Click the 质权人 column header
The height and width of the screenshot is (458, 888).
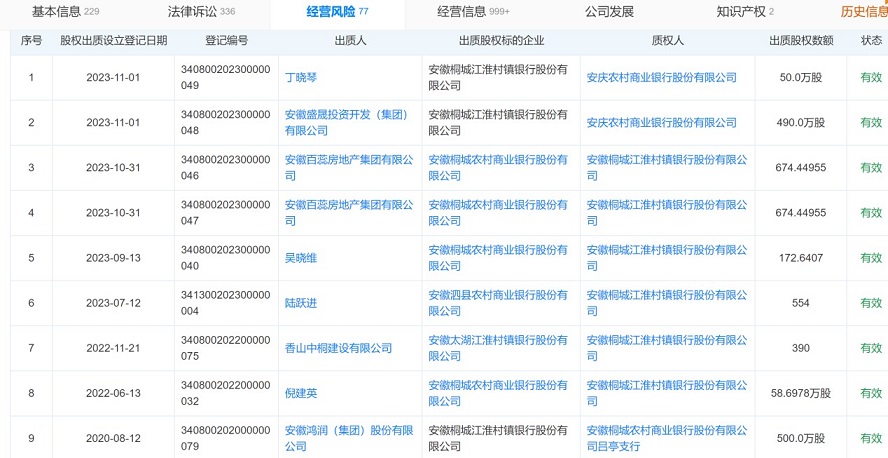pyautogui.click(x=668, y=41)
